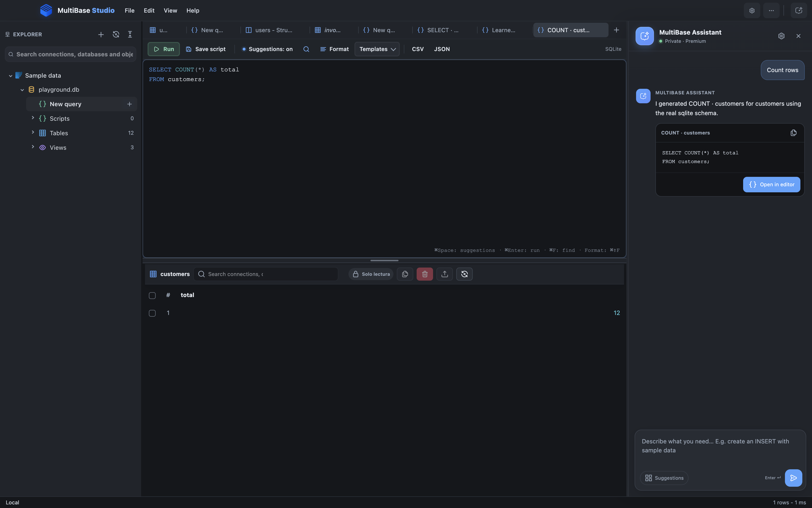Open find magnifier in query toolbar
812x508 pixels.
[306, 49]
